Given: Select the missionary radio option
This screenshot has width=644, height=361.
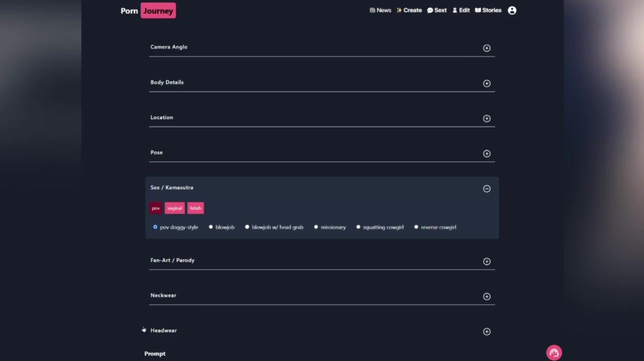Looking at the screenshot, I should [316, 227].
